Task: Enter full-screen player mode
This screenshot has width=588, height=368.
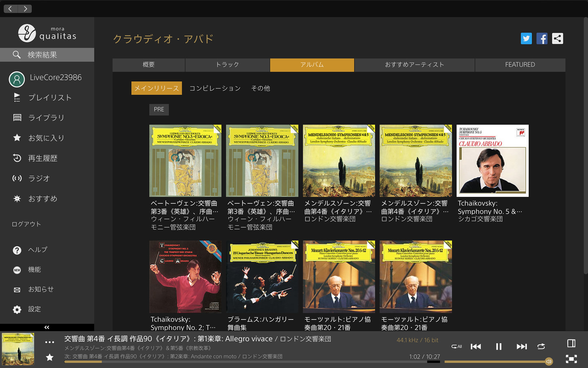Action: click(x=571, y=359)
